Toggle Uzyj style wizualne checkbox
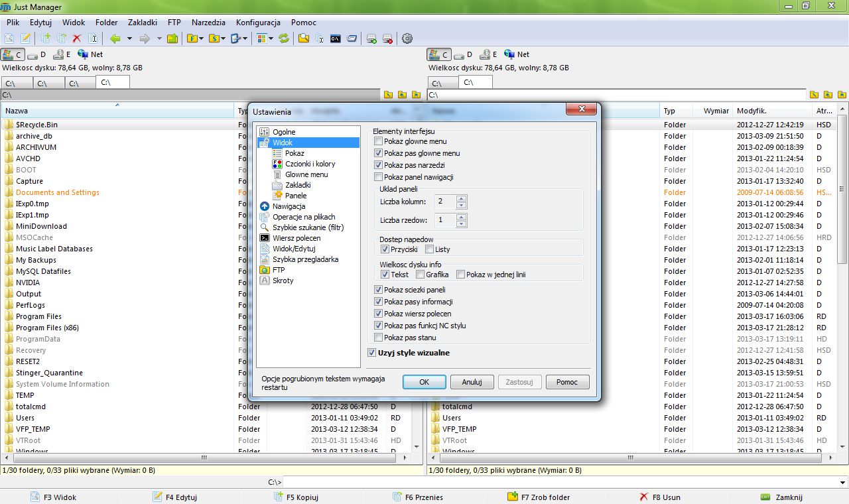The width and height of the screenshot is (849, 504). pos(372,353)
